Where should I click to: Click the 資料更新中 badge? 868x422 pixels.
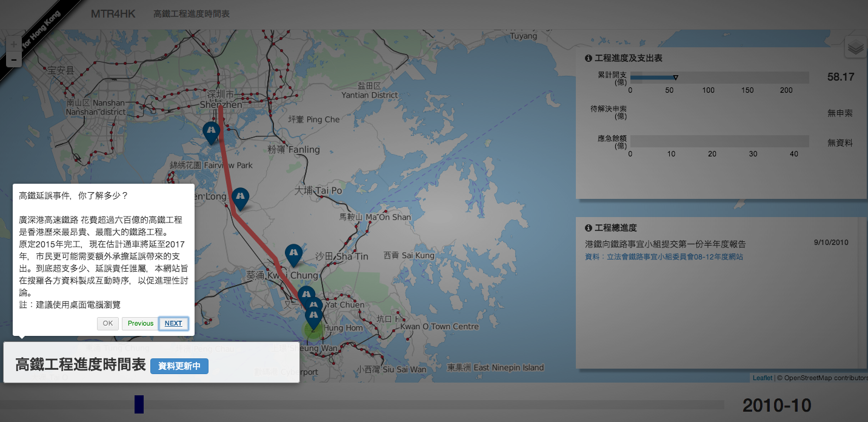click(179, 366)
